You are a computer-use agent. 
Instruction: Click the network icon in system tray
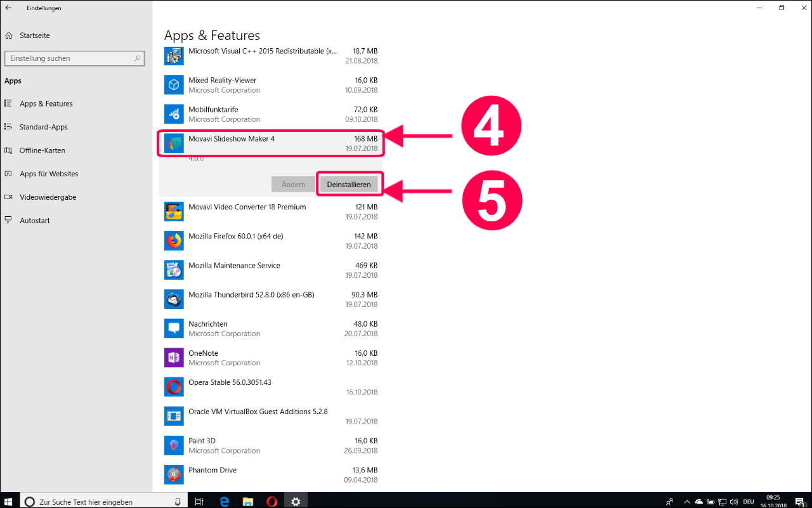(x=721, y=502)
